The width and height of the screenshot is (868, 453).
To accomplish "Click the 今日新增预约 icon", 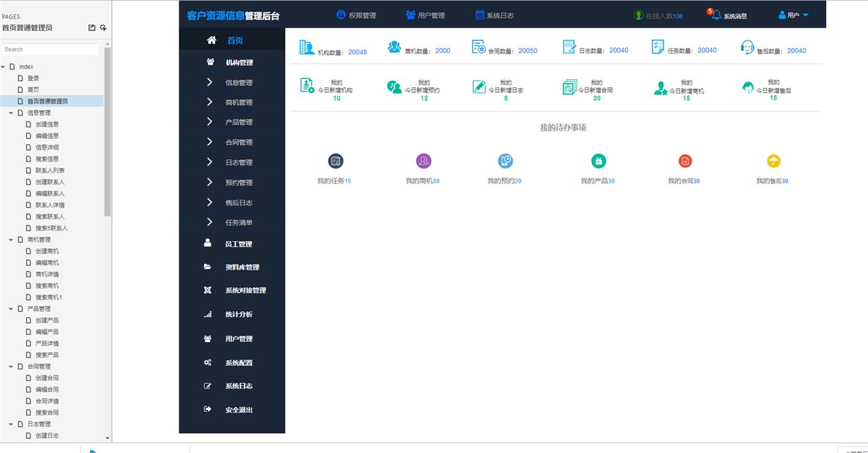I will tap(394, 87).
